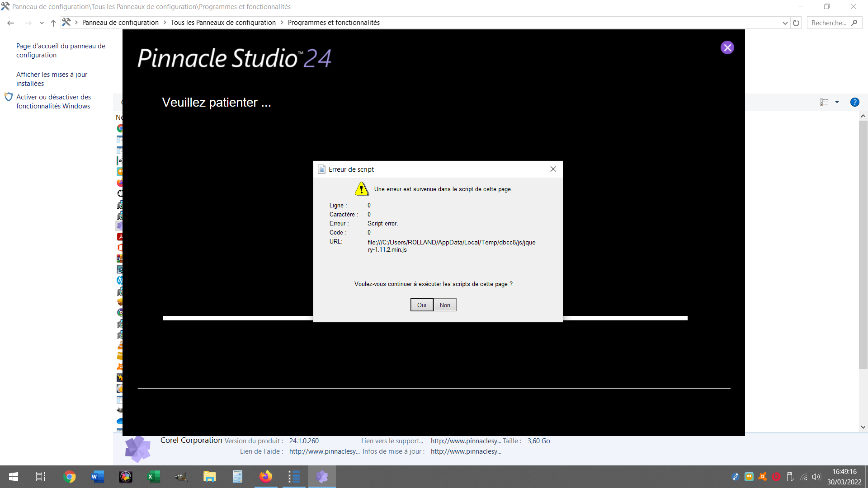
Task: Click the Non button in script error
Action: point(445,305)
